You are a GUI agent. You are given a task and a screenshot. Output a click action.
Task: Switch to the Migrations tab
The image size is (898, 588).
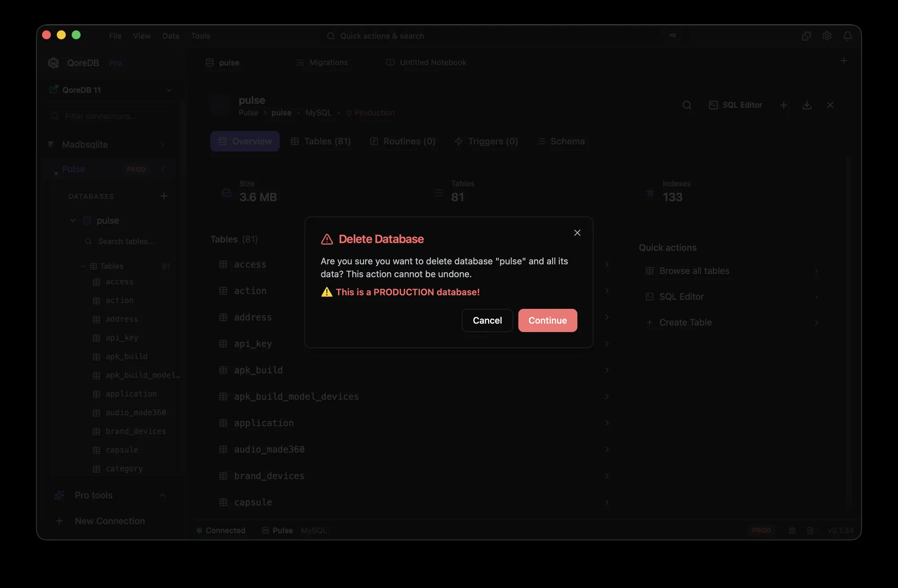pos(322,62)
